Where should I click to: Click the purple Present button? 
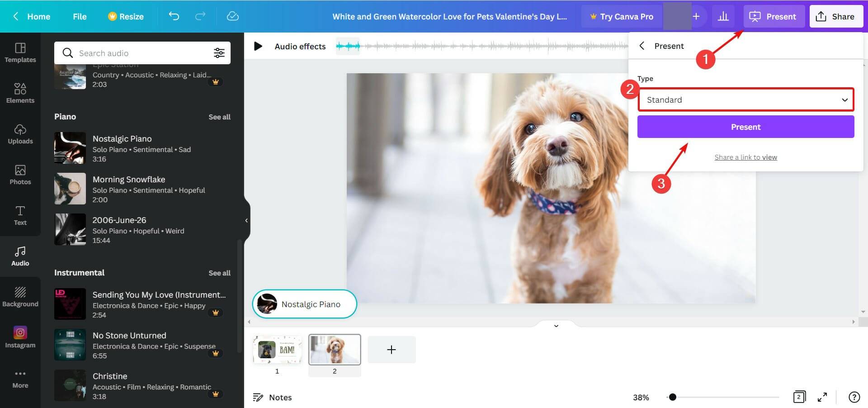745,127
